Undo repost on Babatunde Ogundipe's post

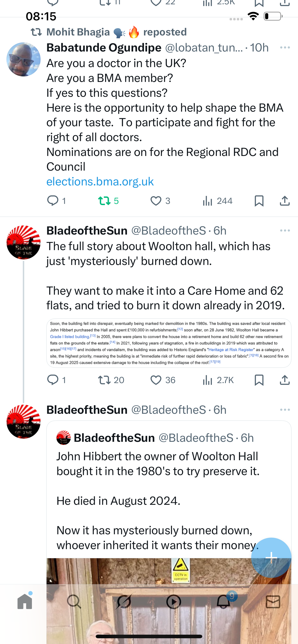coord(104,201)
